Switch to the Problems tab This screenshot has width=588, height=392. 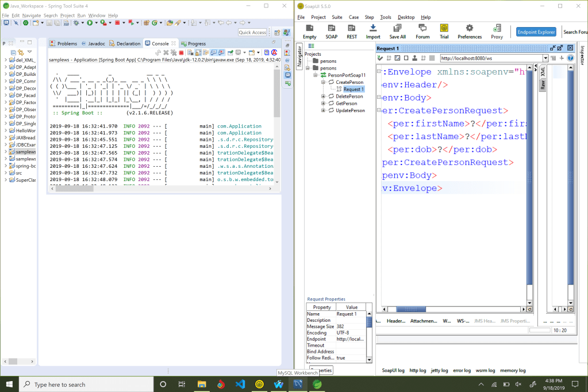63,44
